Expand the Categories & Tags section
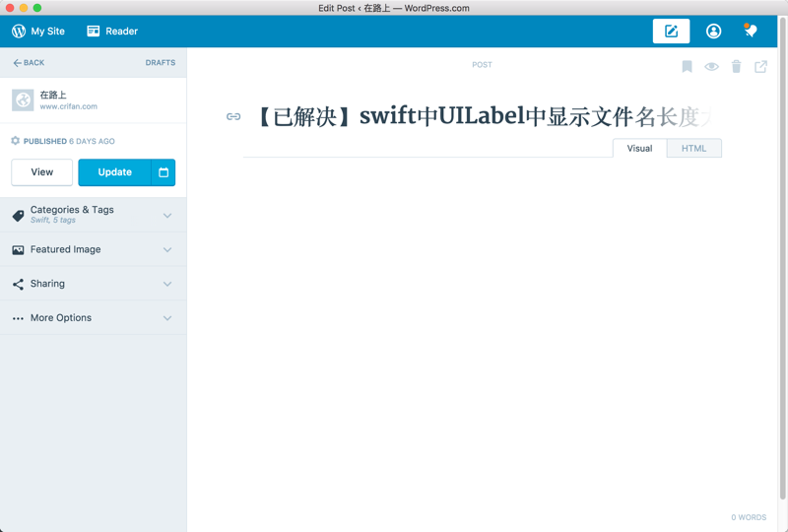Viewport: 788px width, 532px height. pos(94,215)
